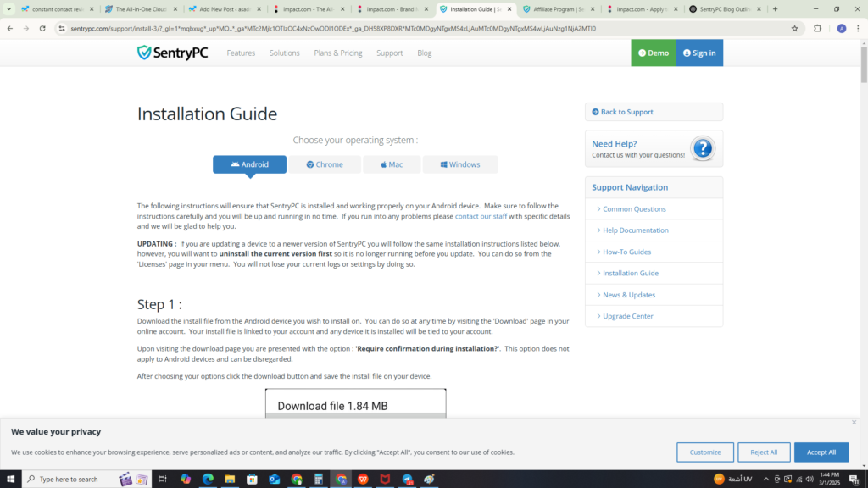Open Microsoft Store from the taskbar

pyautogui.click(x=252, y=480)
